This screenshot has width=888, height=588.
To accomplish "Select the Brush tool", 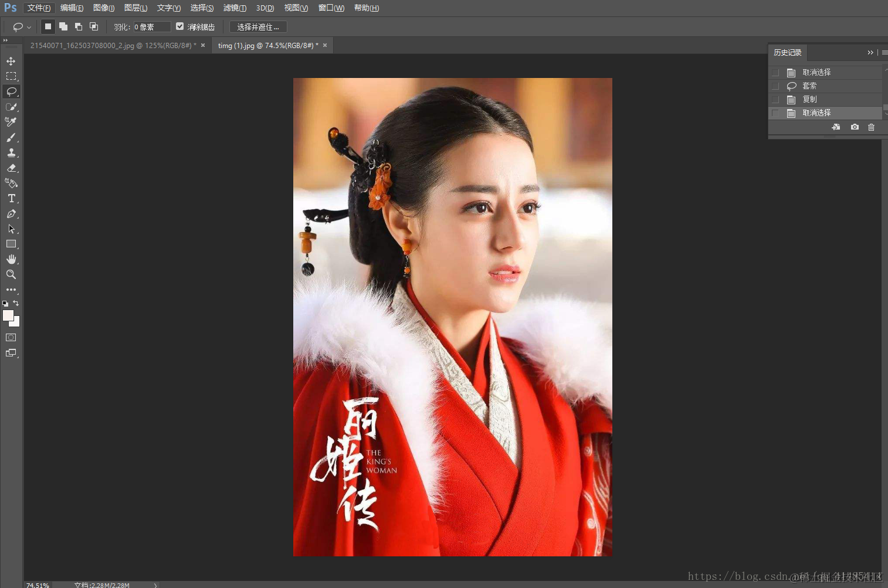I will click(11, 137).
